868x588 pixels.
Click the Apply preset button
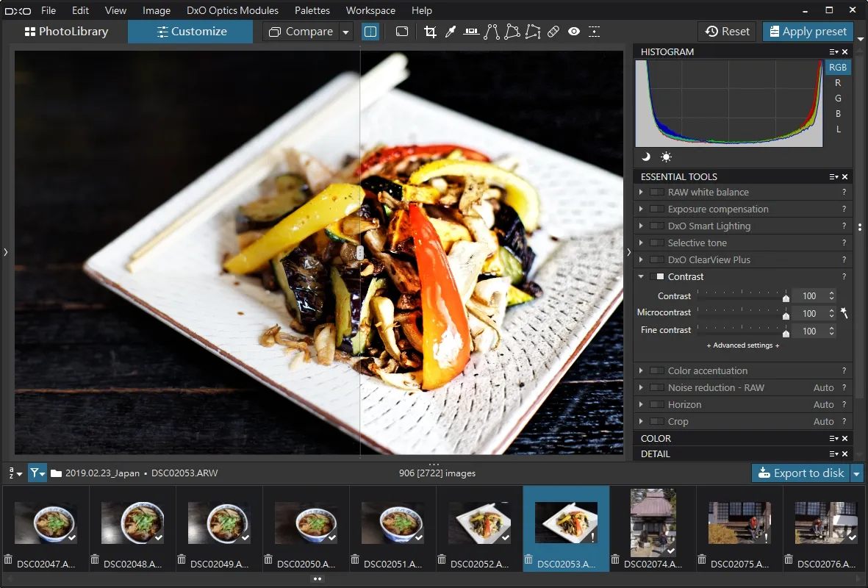click(x=808, y=32)
